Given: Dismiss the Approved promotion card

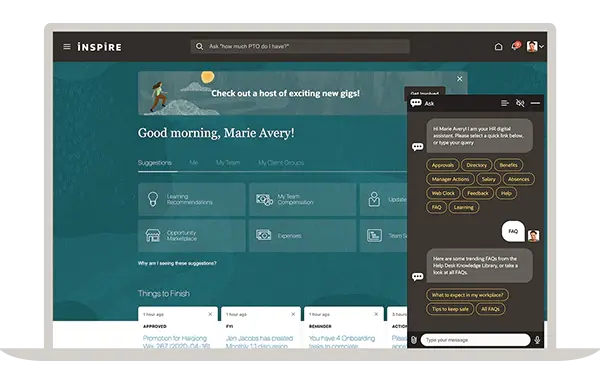Looking at the screenshot, I should [x=210, y=314].
